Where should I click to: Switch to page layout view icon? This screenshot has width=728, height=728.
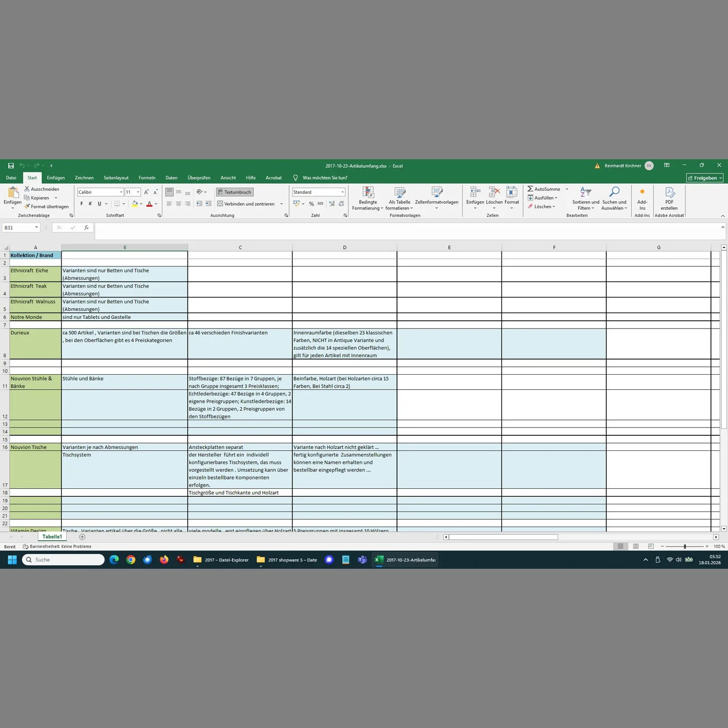pyautogui.click(x=636, y=546)
